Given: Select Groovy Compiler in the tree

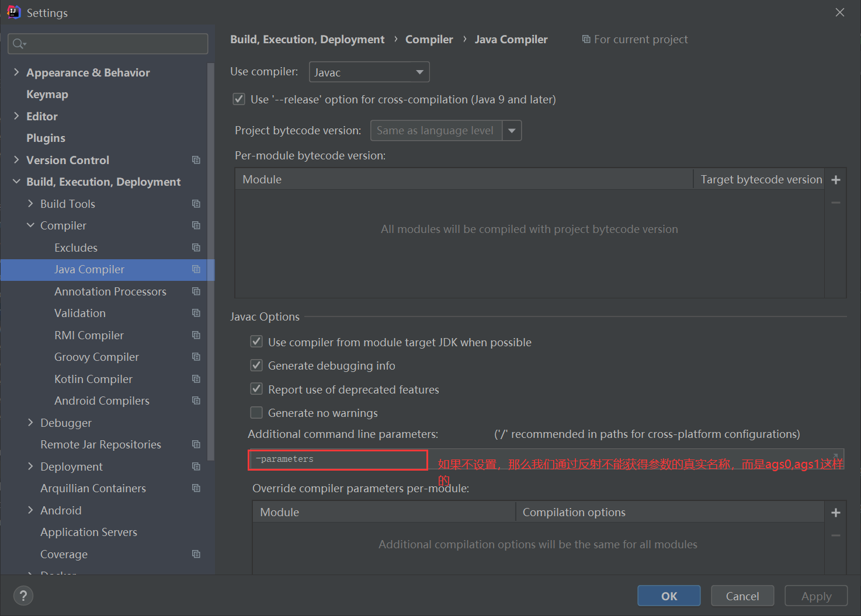Looking at the screenshot, I should click(x=96, y=357).
